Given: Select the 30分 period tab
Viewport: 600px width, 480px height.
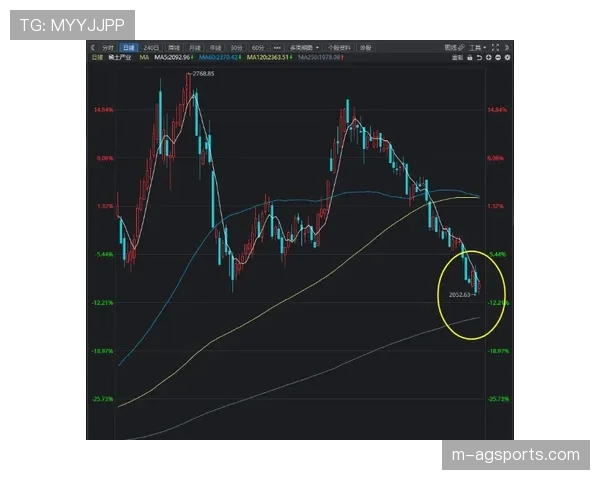Looking at the screenshot, I should click(236, 47).
